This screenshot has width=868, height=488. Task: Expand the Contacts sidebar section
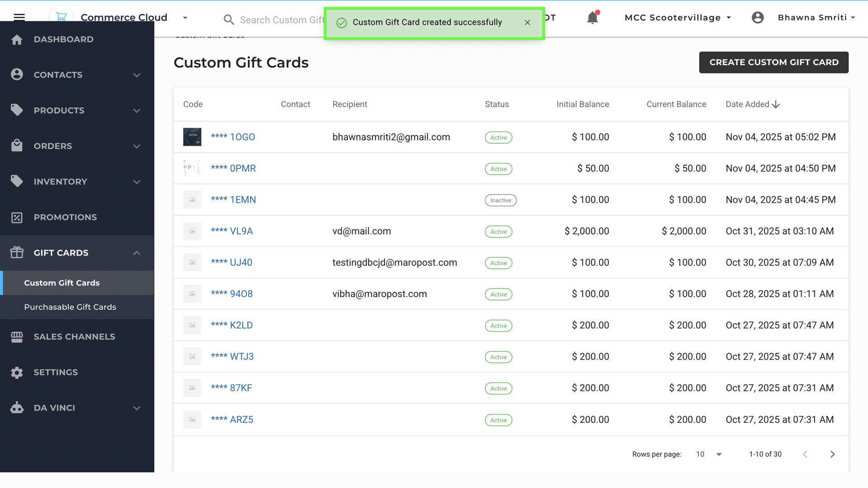click(x=137, y=75)
